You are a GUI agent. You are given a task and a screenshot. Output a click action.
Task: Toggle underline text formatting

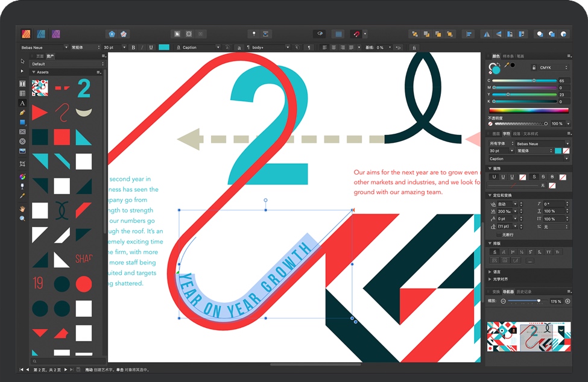(150, 48)
